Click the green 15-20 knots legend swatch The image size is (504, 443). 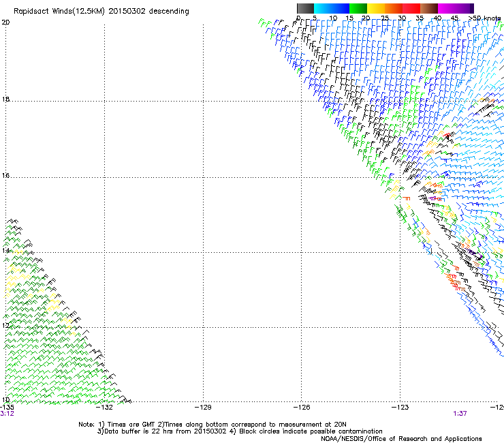point(358,8)
